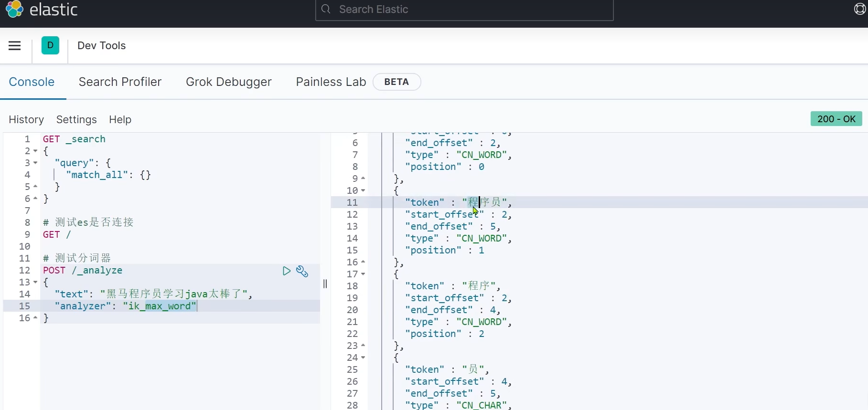Screen dimensions: 868x410
Task: Click the Dev Tools breadcrumb title
Action: pos(101,46)
